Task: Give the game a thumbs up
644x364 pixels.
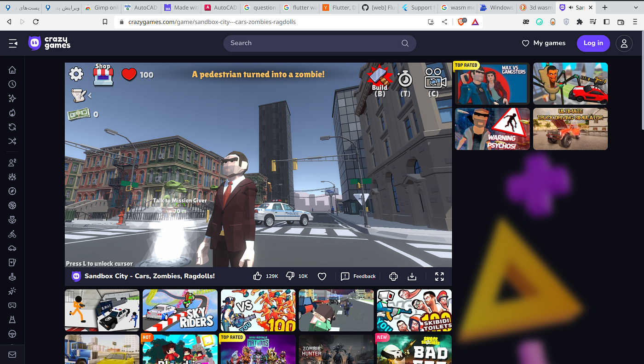Action: (x=258, y=276)
